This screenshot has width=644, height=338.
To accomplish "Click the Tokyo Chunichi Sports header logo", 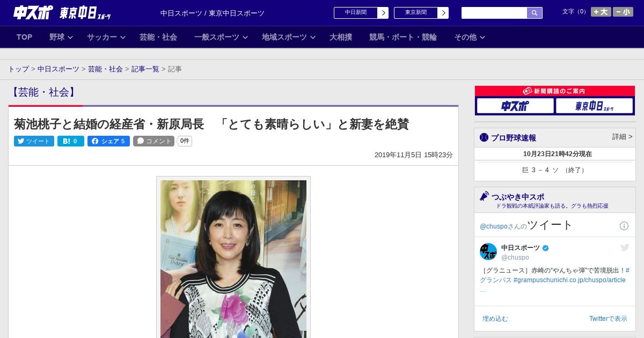I will pyautogui.click(x=85, y=13).
